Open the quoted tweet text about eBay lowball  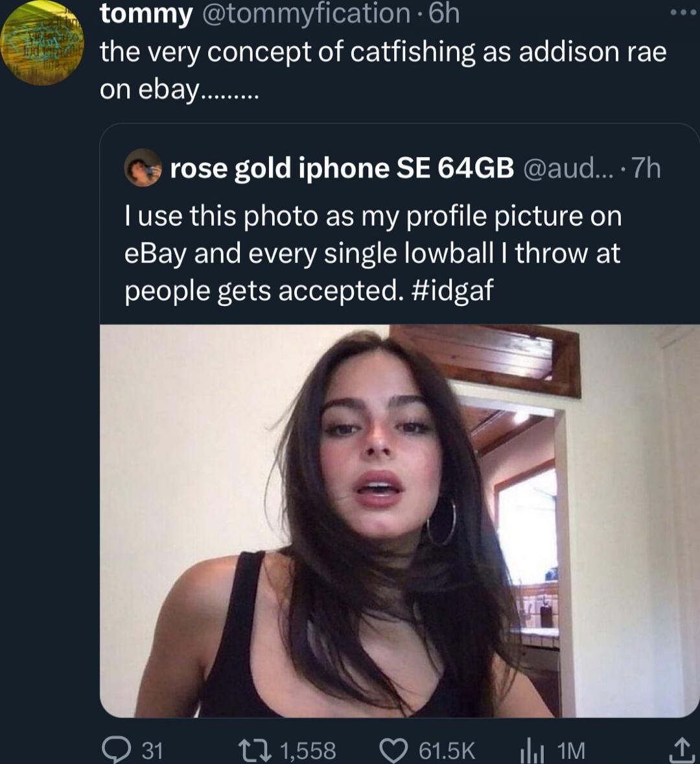tap(373, 254)
